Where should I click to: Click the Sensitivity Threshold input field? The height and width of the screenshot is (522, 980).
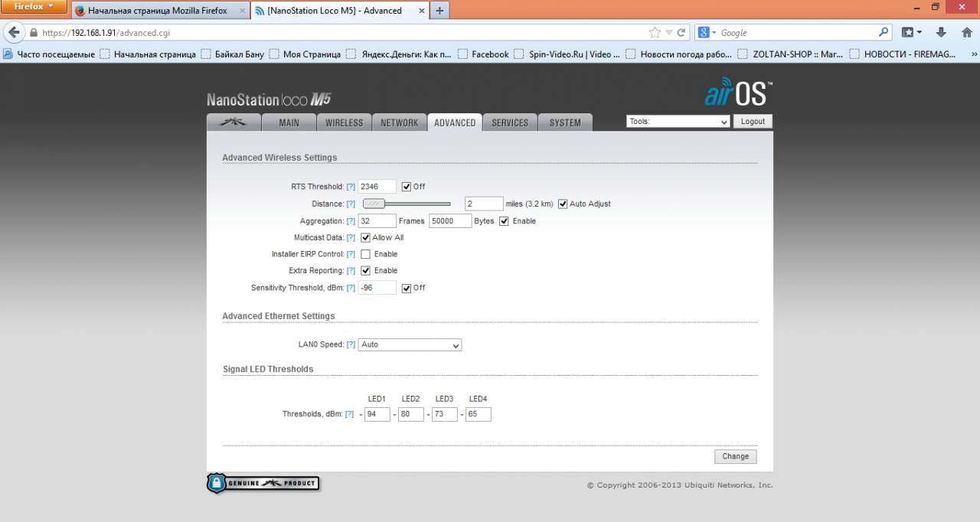[377, 288]
